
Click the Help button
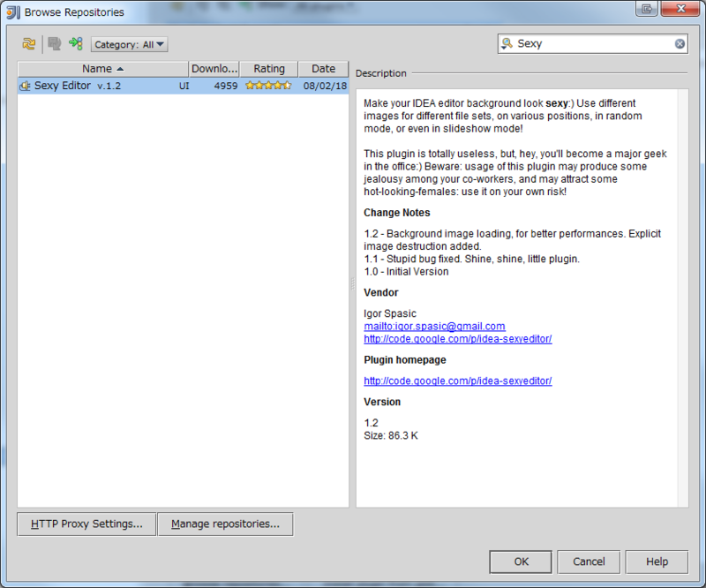tap(657, 562)
